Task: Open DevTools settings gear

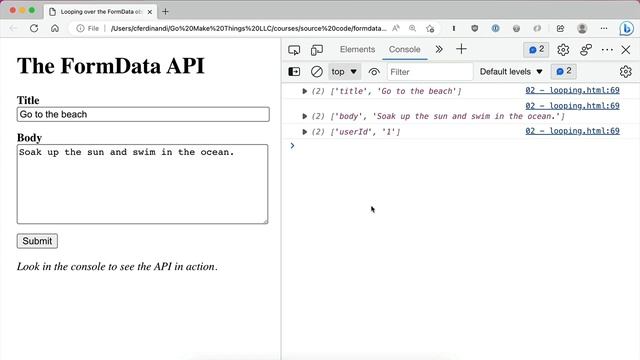Action: pyautogui.click(x=563, y=50)
